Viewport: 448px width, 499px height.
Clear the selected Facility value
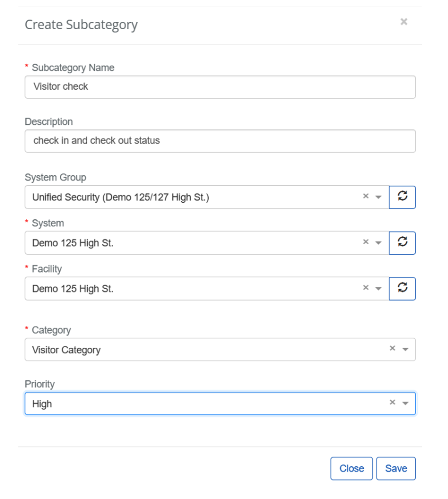click(x=366, y=288)
